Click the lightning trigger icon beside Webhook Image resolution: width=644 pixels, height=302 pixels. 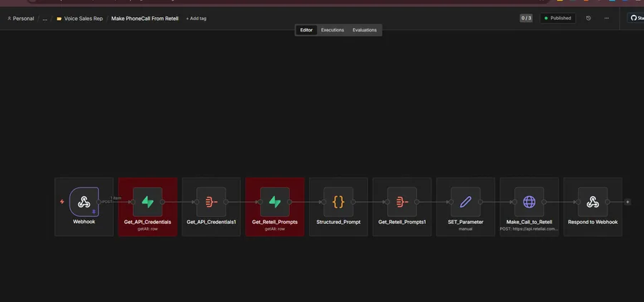click(x=62, y=202)
